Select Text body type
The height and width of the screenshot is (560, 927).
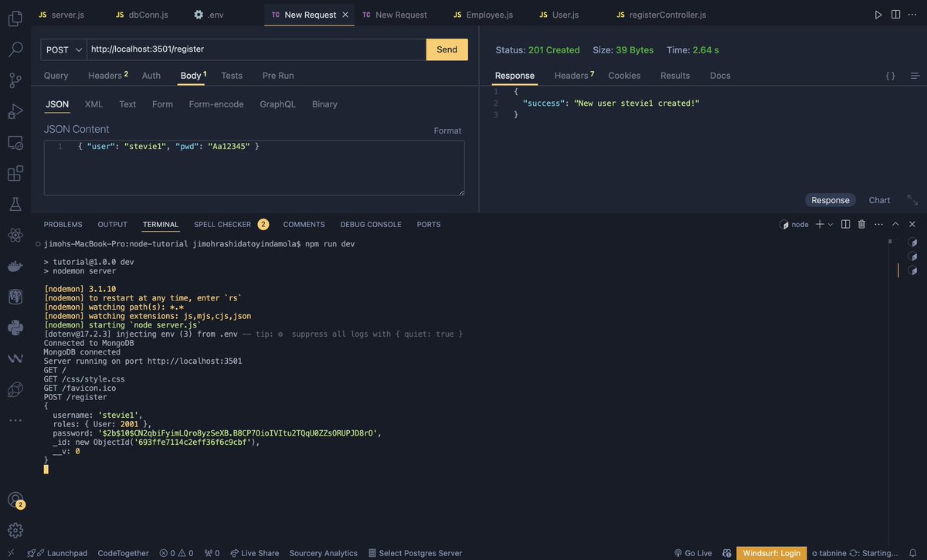127,104
